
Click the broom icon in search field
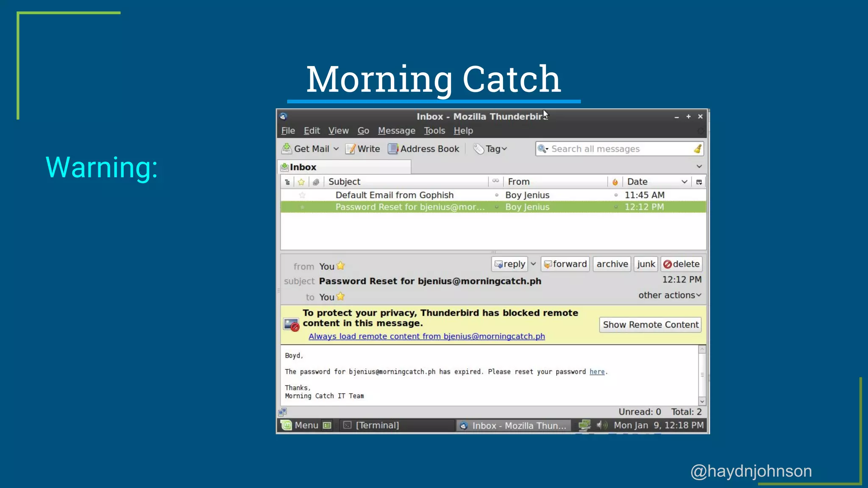click(x=698, y=149)
